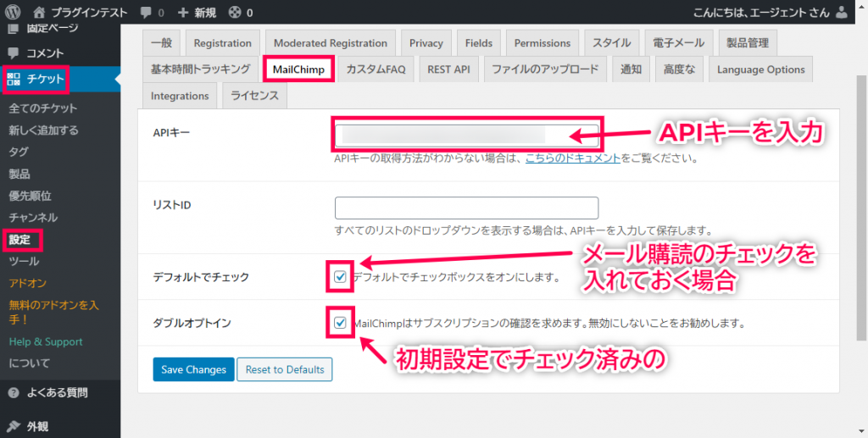This screenshot has height=438, width=868.
Task: Open the ライセンス tab
Action: [254, 96]
